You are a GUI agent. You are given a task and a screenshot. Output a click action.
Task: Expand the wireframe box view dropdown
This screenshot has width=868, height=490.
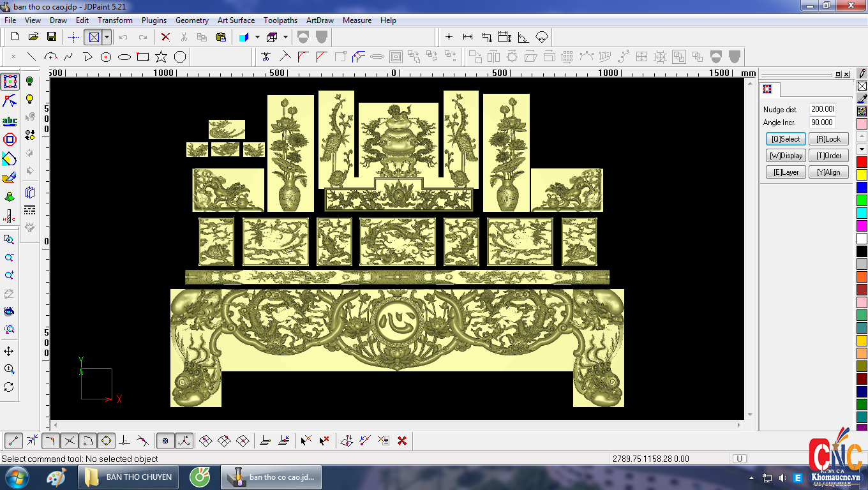(x=285, y=37)
